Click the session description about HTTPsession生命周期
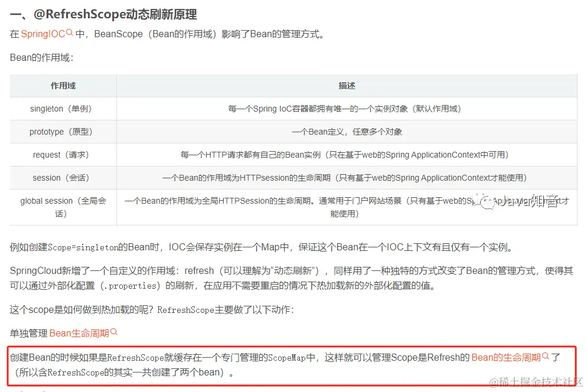 pos(347,178)
